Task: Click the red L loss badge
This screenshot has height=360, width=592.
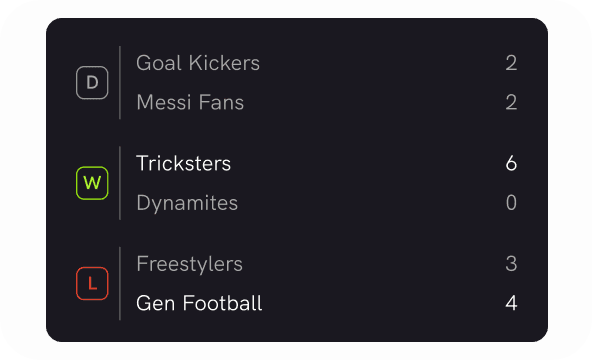Action: [x=92, y=283]
